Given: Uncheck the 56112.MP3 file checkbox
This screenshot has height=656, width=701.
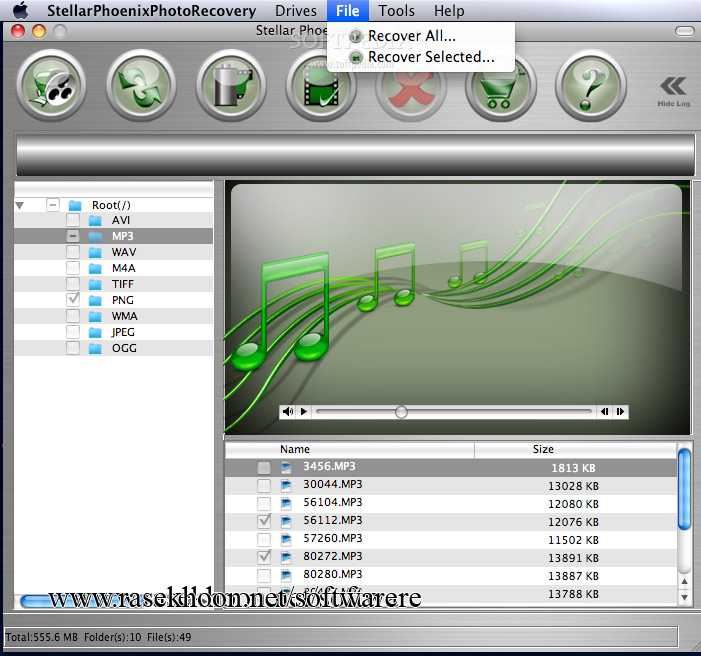Looking at the screenshot, I should click(x=264, y=521).
